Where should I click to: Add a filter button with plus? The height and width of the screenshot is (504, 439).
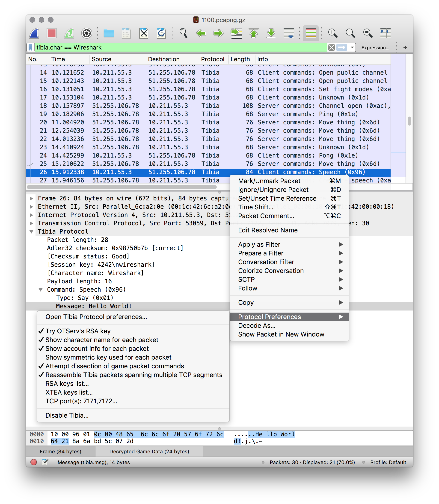pyautogui.click(x=405, y=47)
